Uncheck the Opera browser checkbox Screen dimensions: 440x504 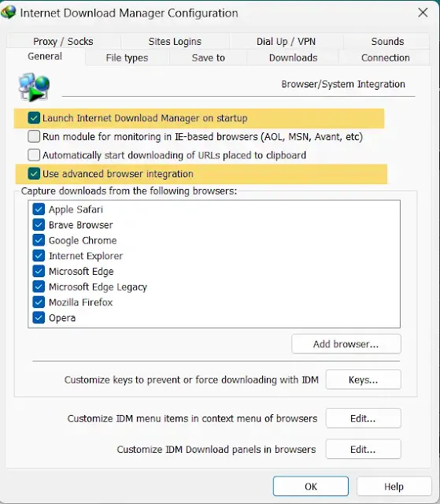click(x=39, y=317)
